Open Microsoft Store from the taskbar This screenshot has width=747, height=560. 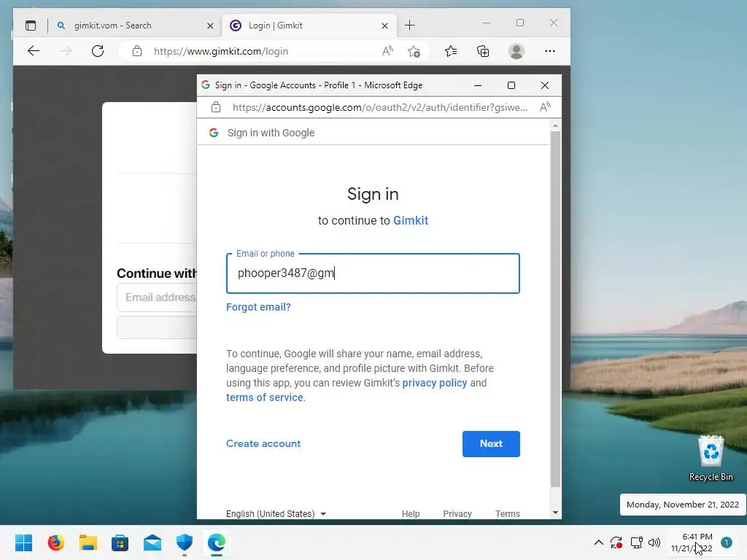click(120, 542)
